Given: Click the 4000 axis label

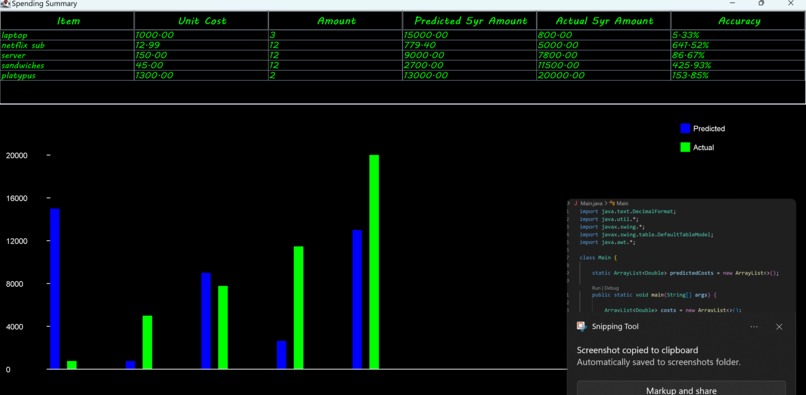Looking at the screenshot, I should (14, 327).
